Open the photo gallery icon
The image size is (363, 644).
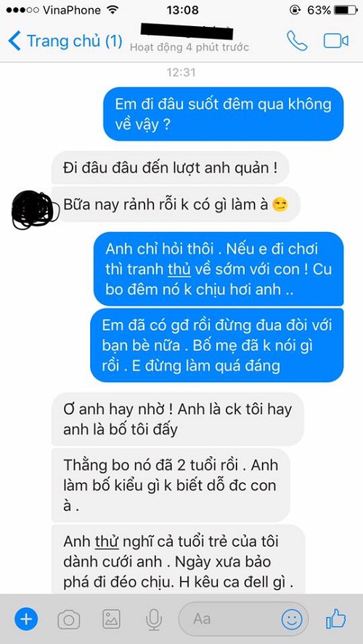[x=111, y=619]
